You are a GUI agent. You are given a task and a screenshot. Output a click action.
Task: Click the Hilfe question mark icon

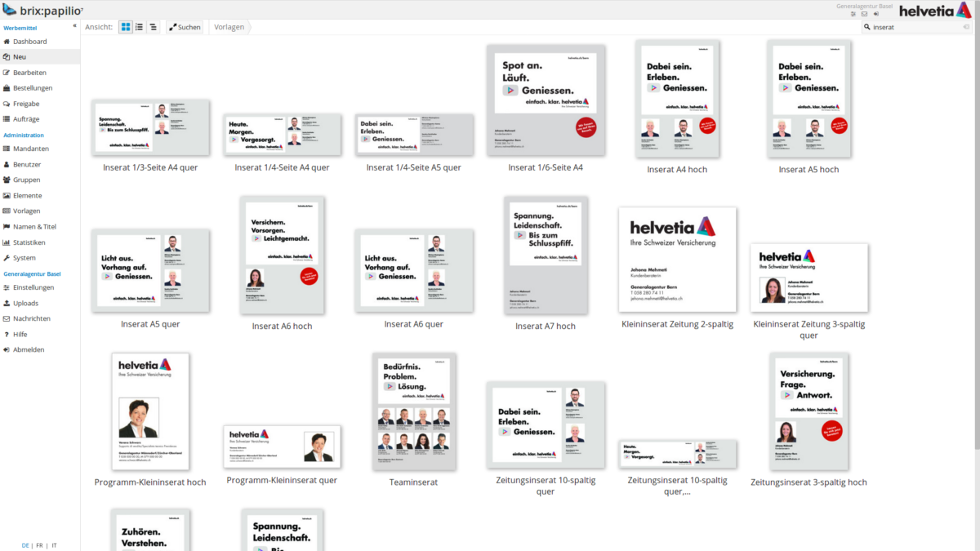pyautogui.click(x=7, y=334)
